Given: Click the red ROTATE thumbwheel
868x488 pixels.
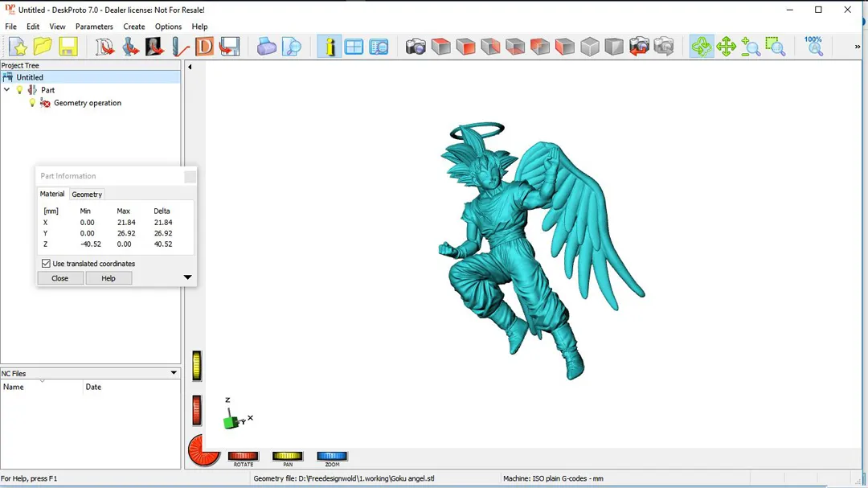Looking at the screenshot, I should pos(244,456).
